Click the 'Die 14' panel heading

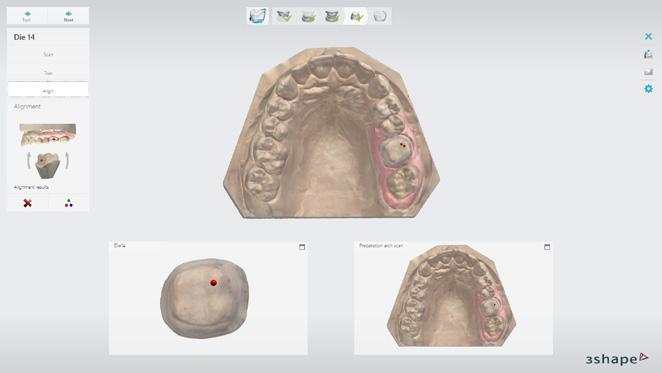[24, 37]
